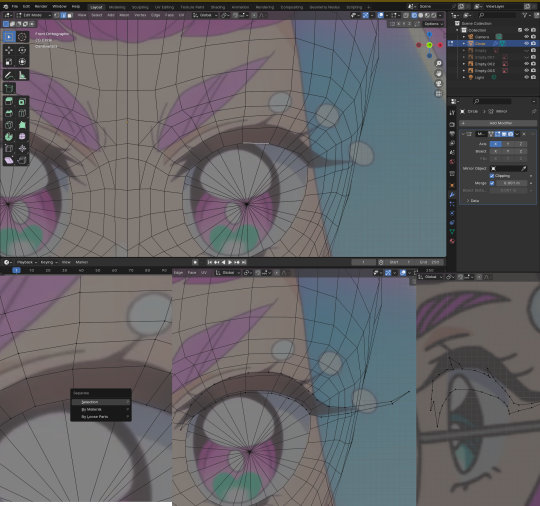Image resolution: width=540 pixels, height=506 pixels.
Task: Collapse the Mirror modifier panel
Action: [463, 134]
